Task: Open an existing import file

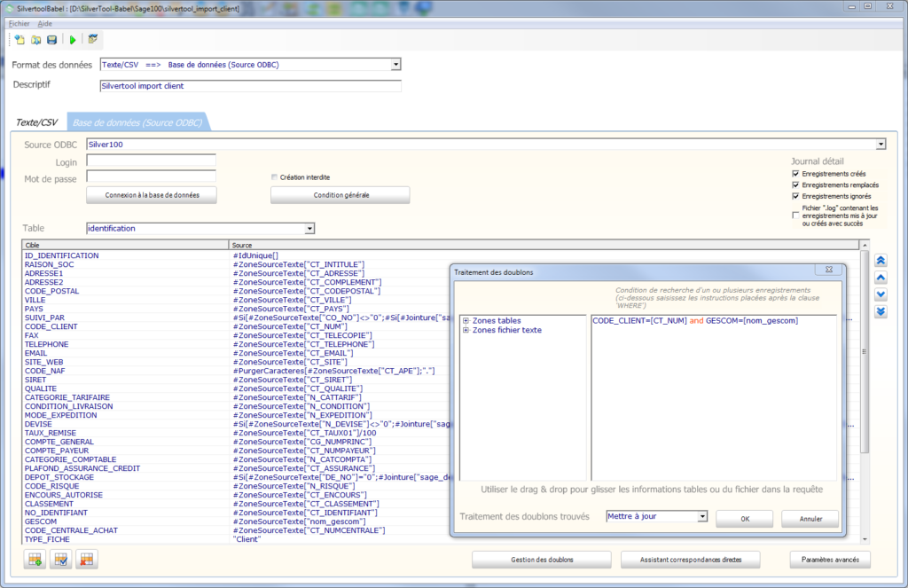Action: tap(35, 39)
